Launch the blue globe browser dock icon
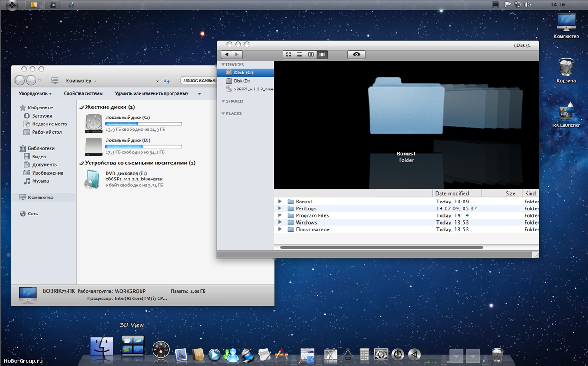Image resolution: width=588 pixels, height=366 pixels. coord(248,354)
